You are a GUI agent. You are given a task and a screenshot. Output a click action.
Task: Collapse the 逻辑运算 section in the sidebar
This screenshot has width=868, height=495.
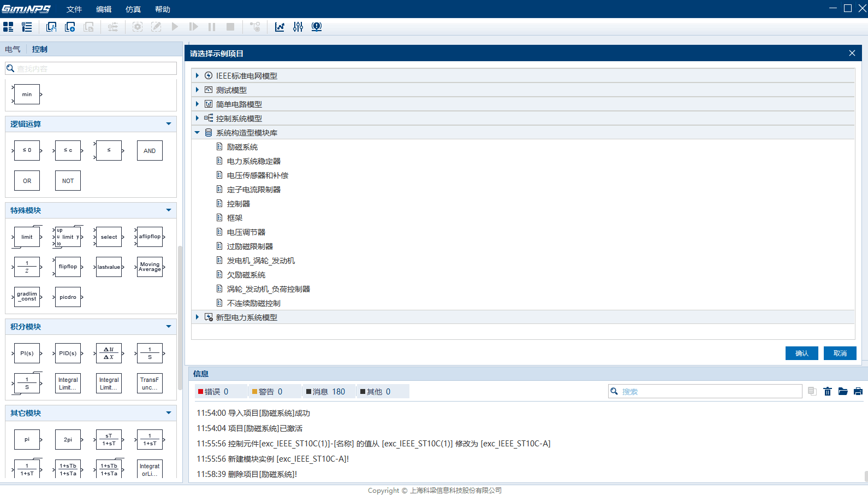click(169, 124)
